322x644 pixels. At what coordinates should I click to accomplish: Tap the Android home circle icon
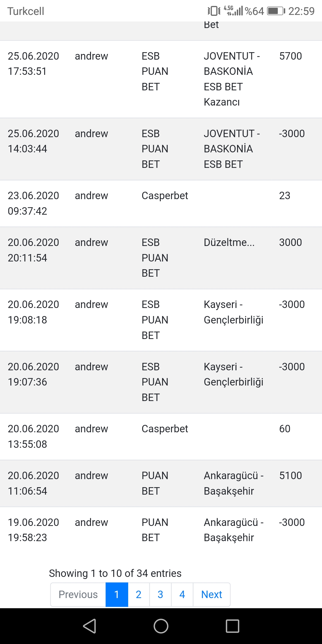pos(161,626)
